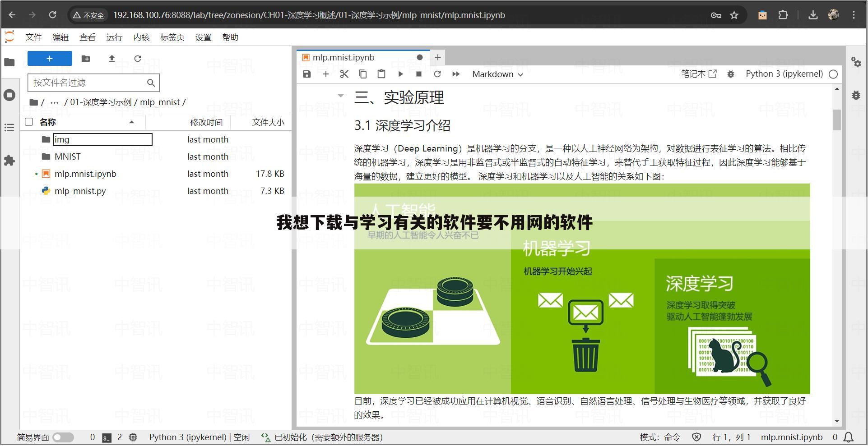The height and width of the screenshot is (446, 868).
Task: Toggle the 简易界面 switch
Action: [63, 437]
